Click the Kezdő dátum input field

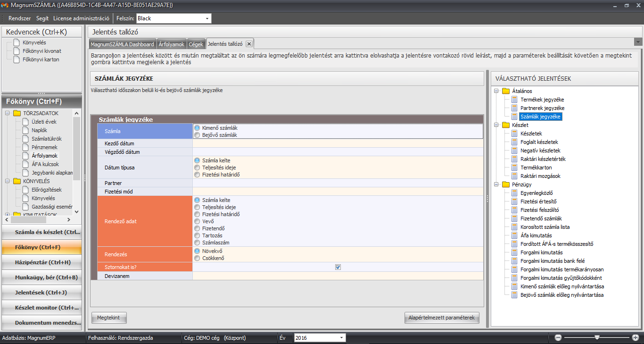coord(337,143)
